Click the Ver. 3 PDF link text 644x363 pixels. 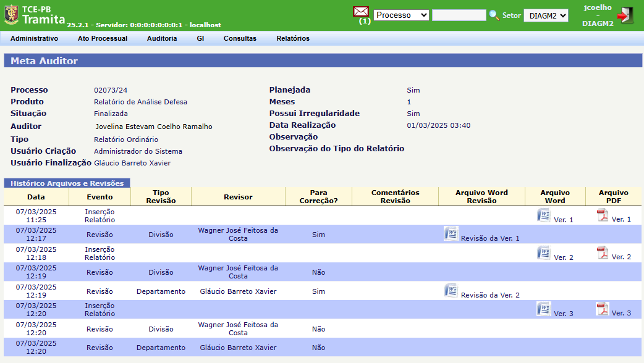point(621,313)
